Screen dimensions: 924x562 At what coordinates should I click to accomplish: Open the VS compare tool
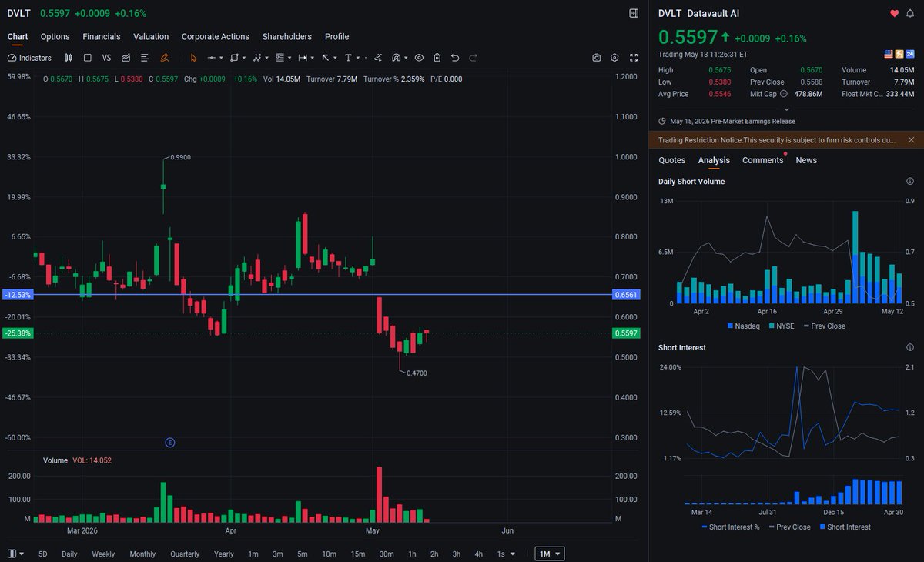tap(106, 58)
